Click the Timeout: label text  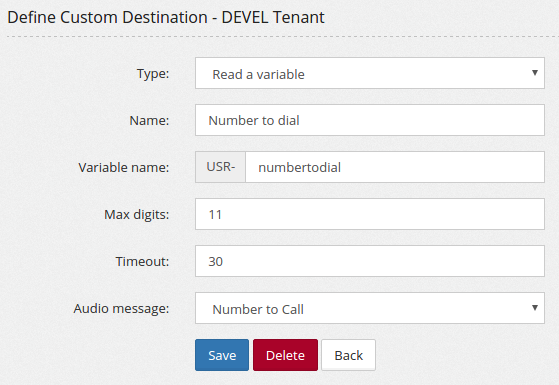142,262
